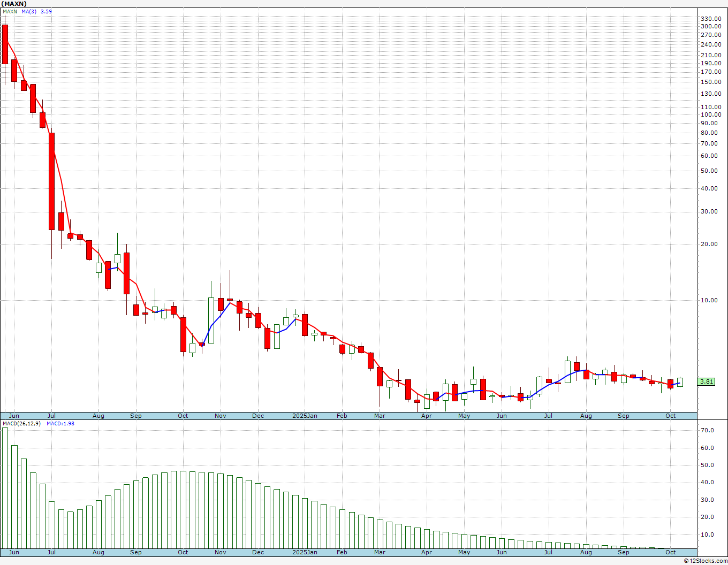Select Nov on the price chart's time axis
Screen dimensions: 728x565
pos(221,416)
